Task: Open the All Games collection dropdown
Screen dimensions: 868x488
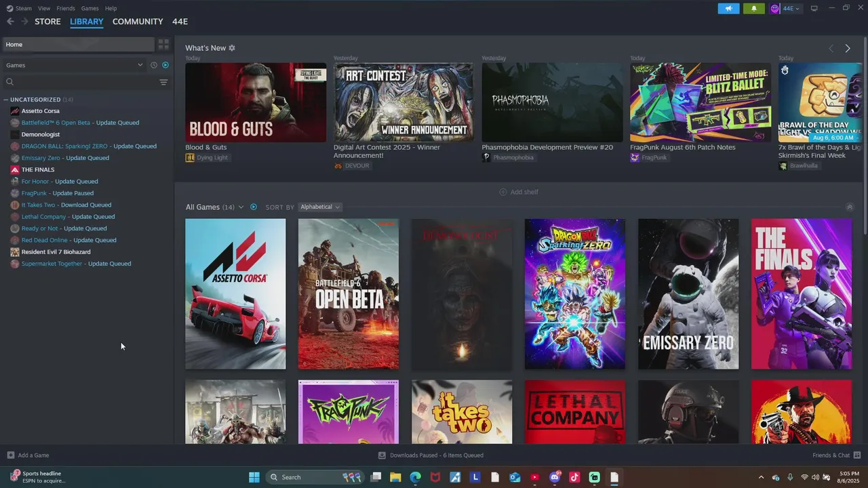Action: click(214, 207)
